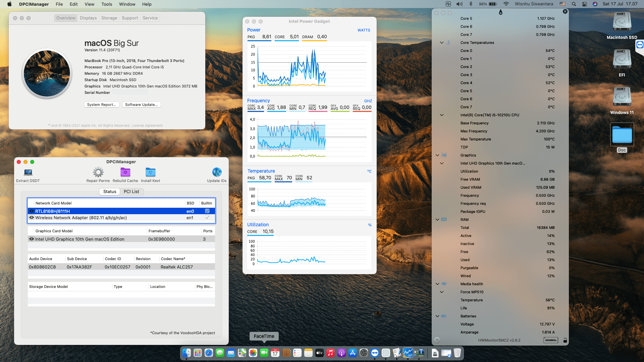Collapse the RAM section
The height and width of the screenshot is (362, 644).
coord(437,220)
